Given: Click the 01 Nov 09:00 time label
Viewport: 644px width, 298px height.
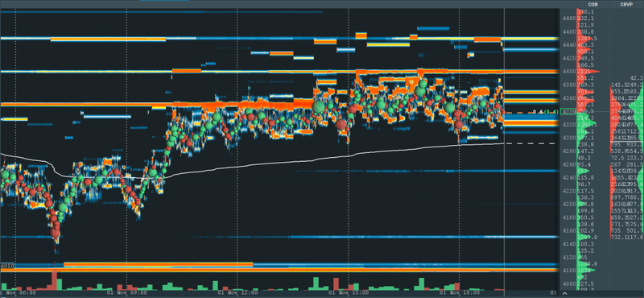Looking at the screenshot, I should (x=126, y=292).
